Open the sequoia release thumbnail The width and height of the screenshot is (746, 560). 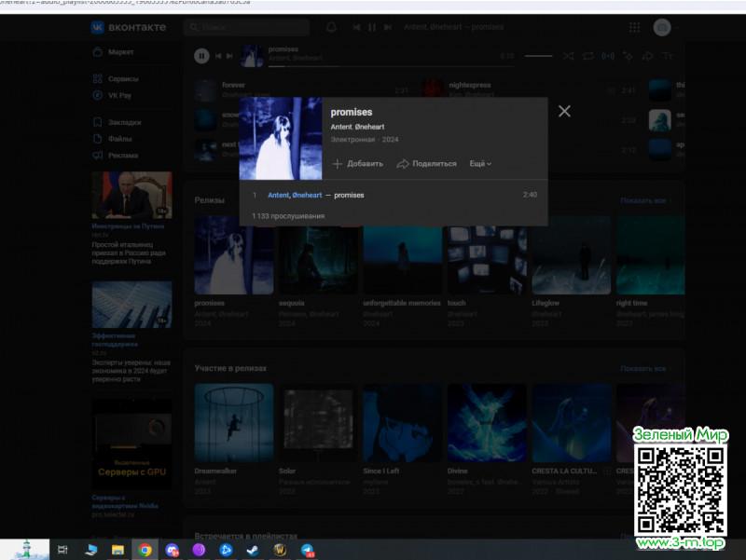pyautogui.click(x=318, y=255)
